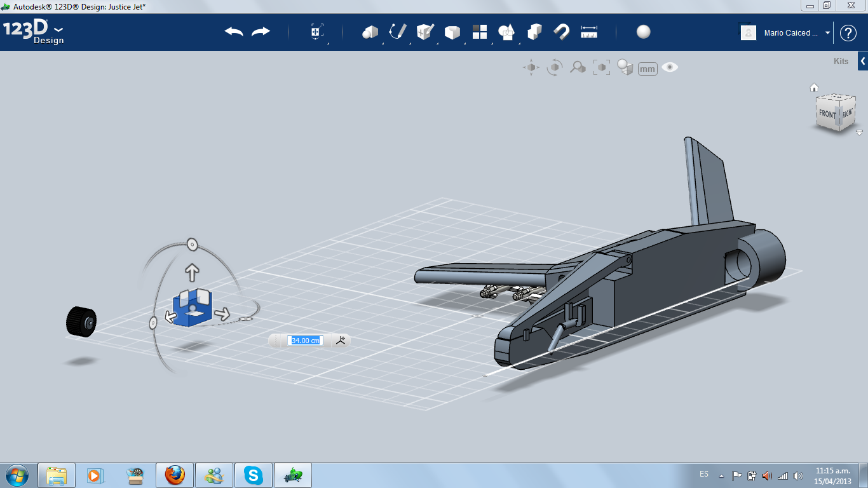Open the view cube dropdown arrow
Image resolution: width=868 pixels, height=488 pixels.
coord(859,133)
